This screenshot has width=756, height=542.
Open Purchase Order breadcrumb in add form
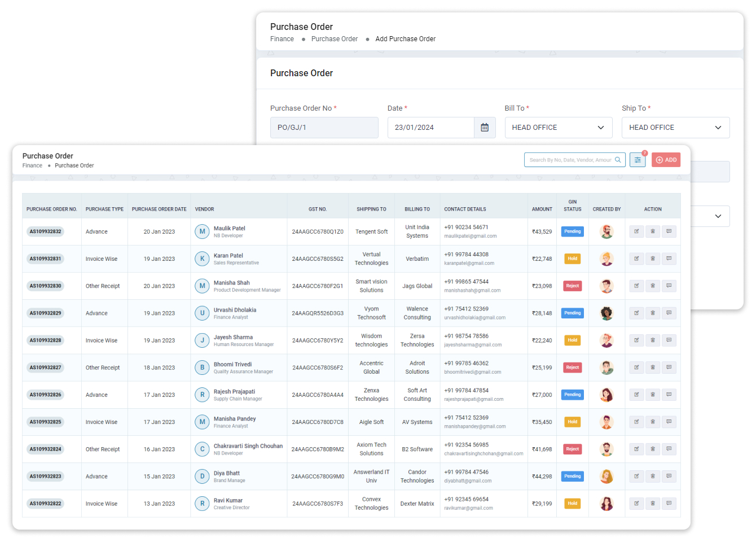pos(334,39)
